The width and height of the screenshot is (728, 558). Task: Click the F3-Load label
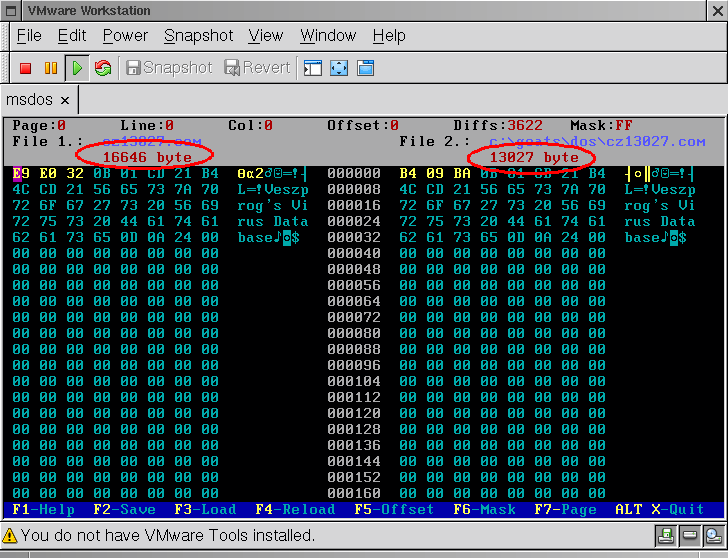coord(205,509)
